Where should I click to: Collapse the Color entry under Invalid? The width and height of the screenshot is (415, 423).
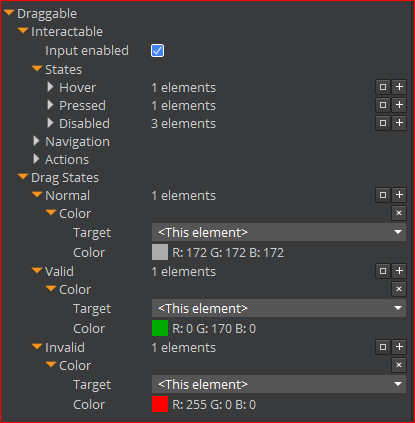[51, 365]
